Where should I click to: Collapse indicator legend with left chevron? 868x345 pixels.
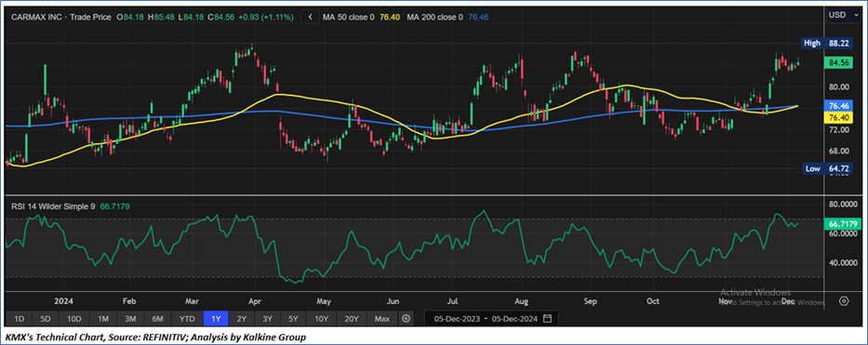tap(311, 17)
